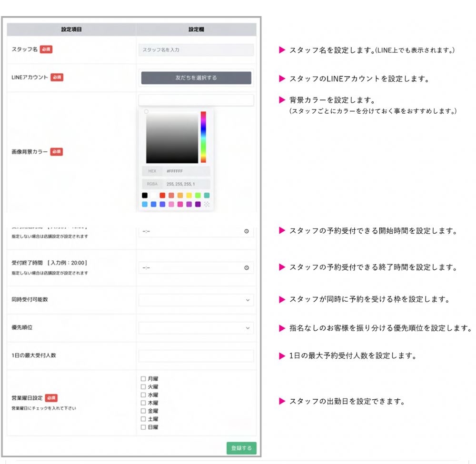Click the clock icon in the start time field
Viewport: 476px width, 464px height.
[247, 231]
